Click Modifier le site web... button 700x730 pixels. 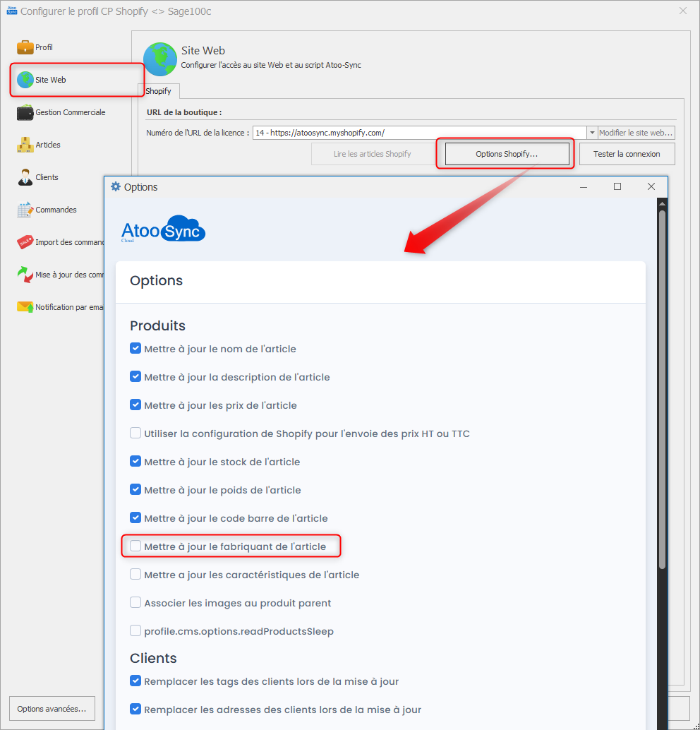tap(636, 133)
